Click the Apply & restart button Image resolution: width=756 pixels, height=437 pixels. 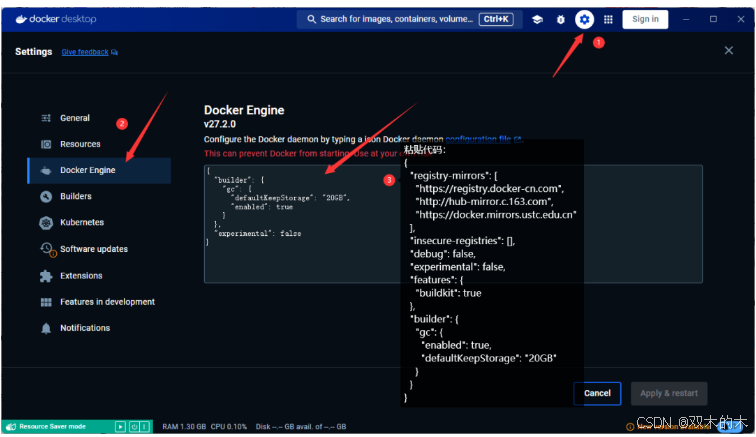[x=669, y=394]
